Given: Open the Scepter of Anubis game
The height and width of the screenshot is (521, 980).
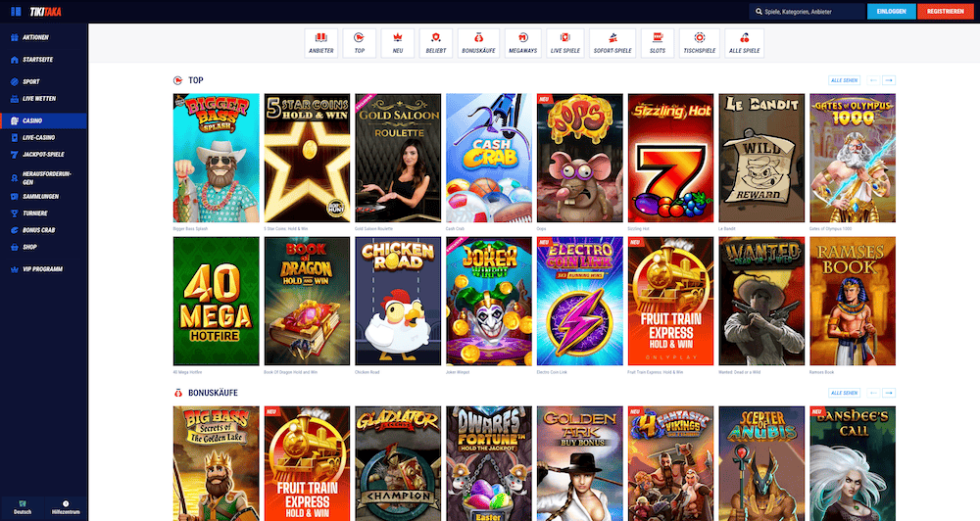Looking at the screenshot, I should click(x=761, y=463).
